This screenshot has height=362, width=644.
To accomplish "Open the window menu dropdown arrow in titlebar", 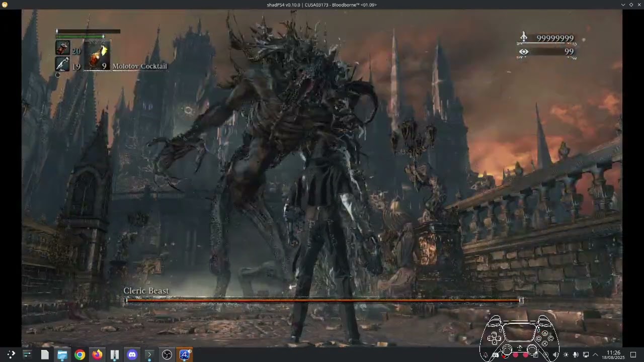I will (x=623, y=5).
